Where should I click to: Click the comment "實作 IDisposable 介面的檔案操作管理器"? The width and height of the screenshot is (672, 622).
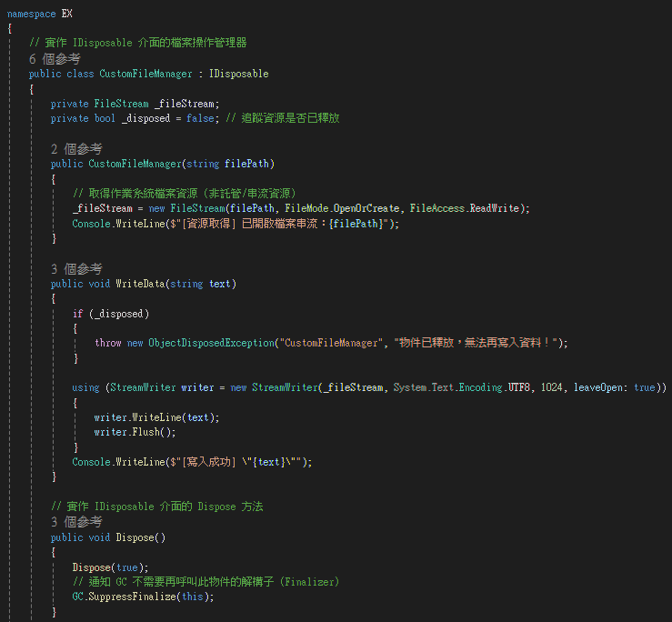[x=145, y=43]
